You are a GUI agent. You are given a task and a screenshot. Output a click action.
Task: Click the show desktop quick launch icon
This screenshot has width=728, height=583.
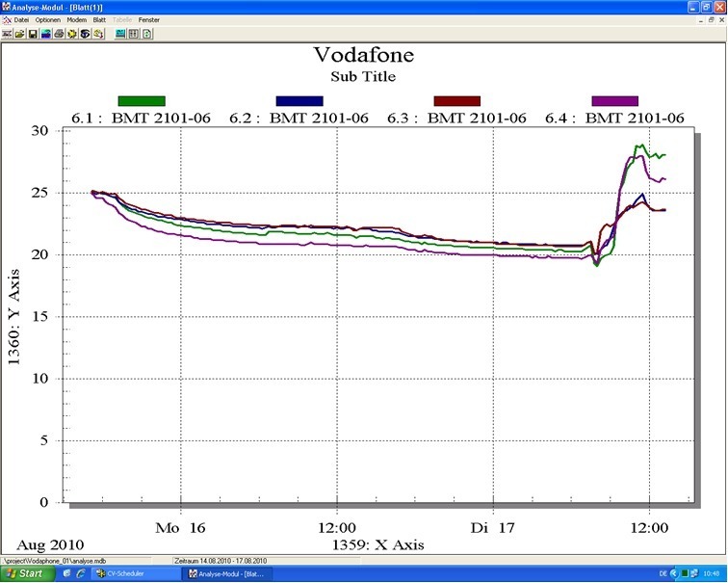pos(66,573)
